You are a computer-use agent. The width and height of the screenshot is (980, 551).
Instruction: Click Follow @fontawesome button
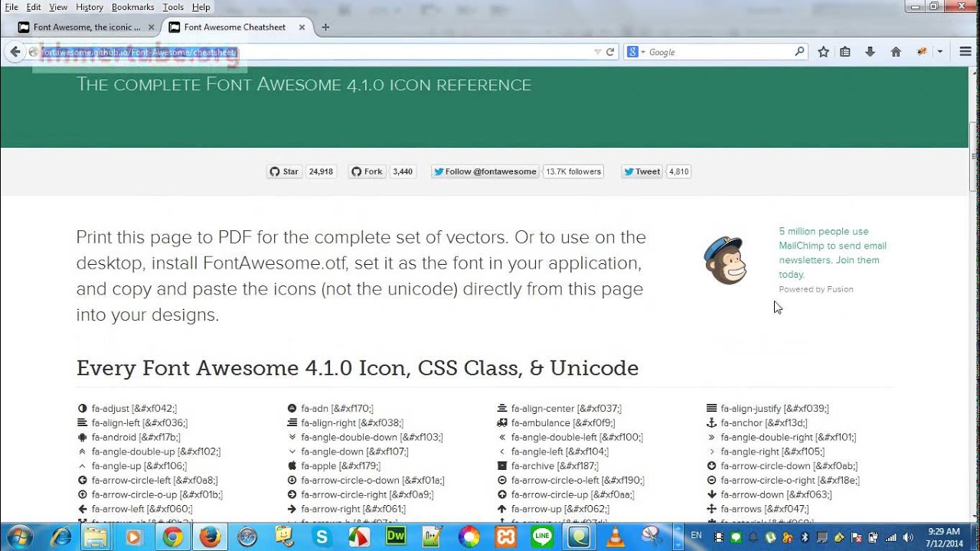click(485, 171)
